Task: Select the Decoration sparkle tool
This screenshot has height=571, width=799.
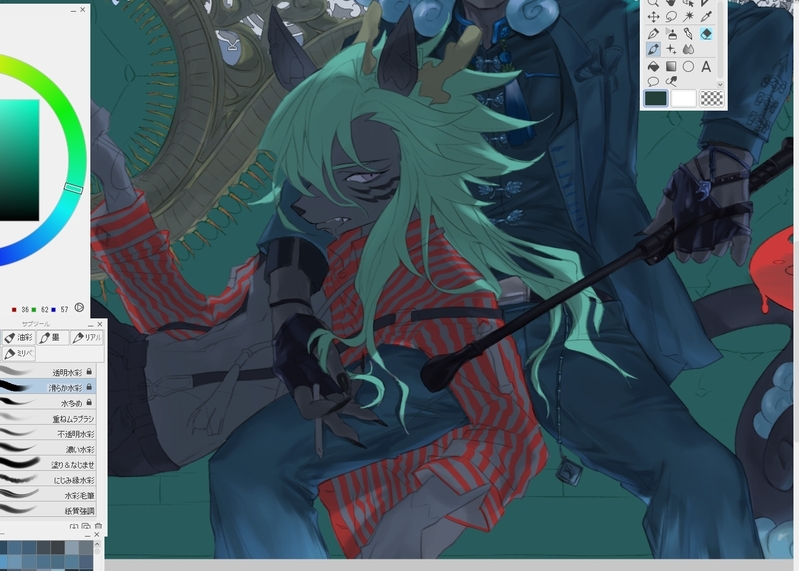Action: coord(671,49)
